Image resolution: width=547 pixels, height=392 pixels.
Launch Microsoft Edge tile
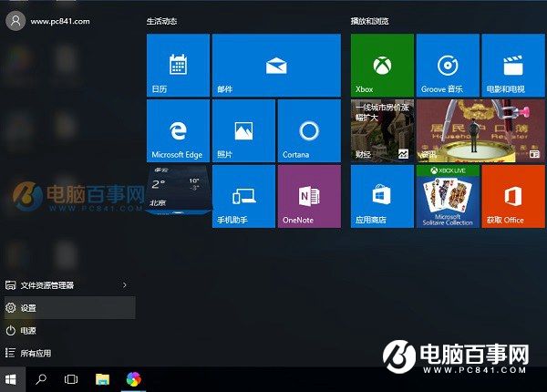pyautogui.click(x=178, y=130)
